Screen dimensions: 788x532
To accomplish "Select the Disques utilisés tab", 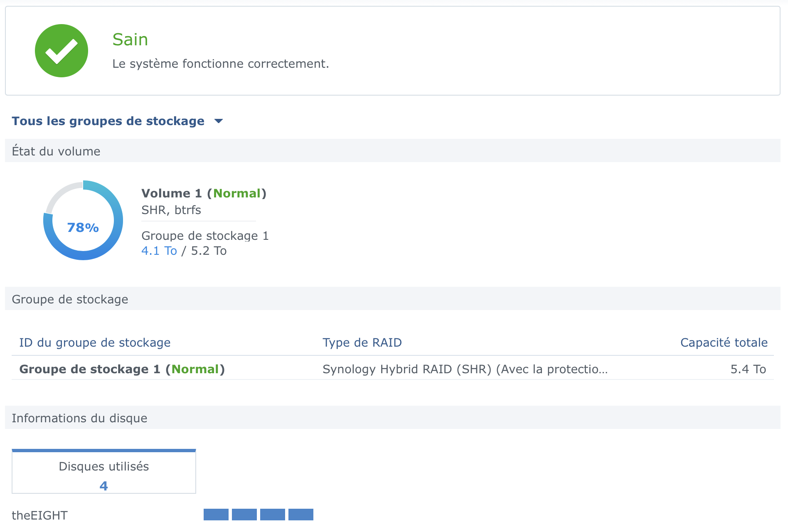I will [104, 471].
